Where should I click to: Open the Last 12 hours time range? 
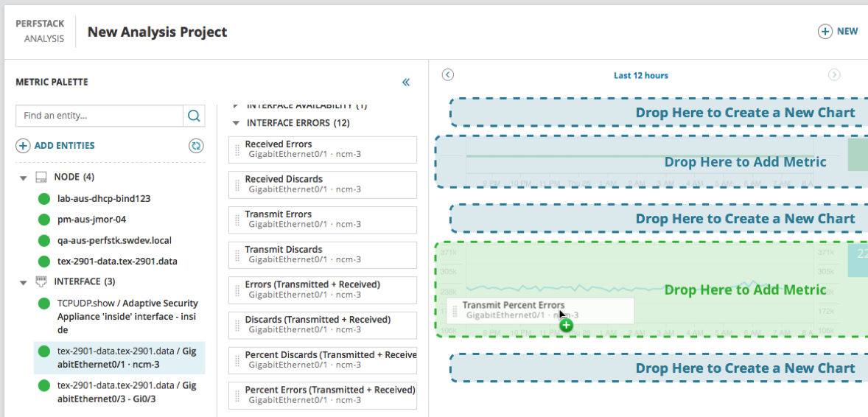pos(640,75)
